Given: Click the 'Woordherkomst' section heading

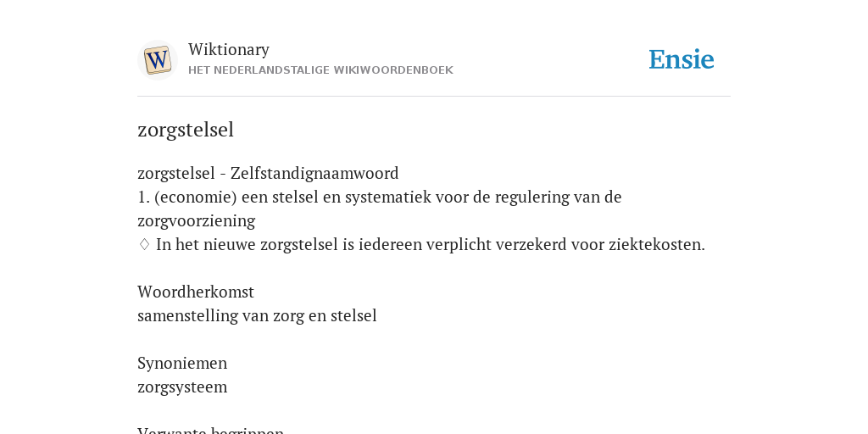Looking at the screenshot, I should pyautogui.click(x=196, y=292).
